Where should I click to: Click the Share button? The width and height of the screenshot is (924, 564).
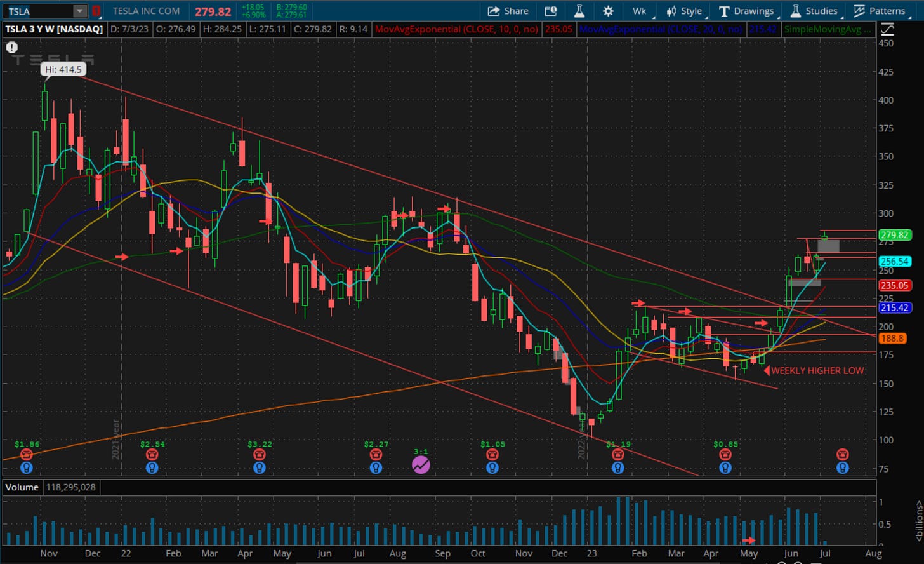click(x=508, y=11)
